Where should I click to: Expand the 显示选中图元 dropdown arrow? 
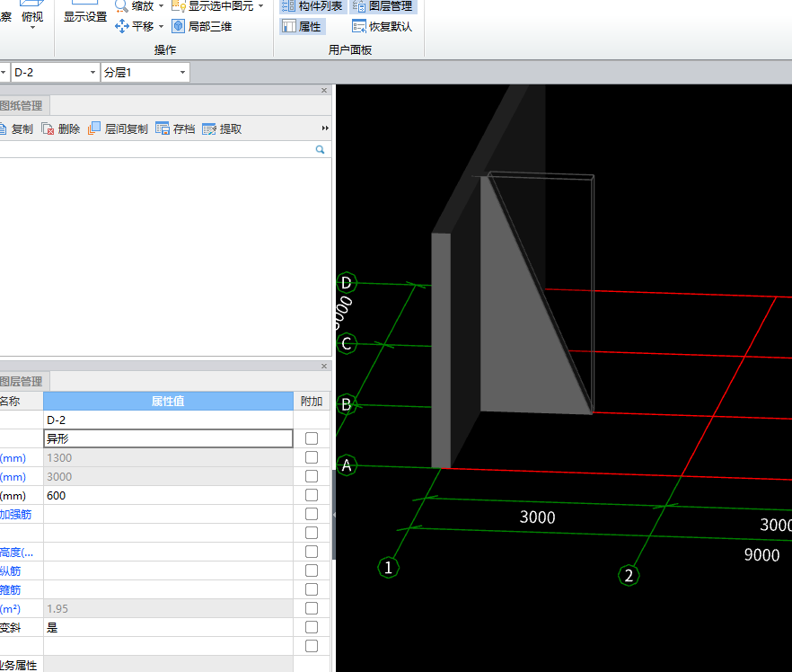click(260, 6)
